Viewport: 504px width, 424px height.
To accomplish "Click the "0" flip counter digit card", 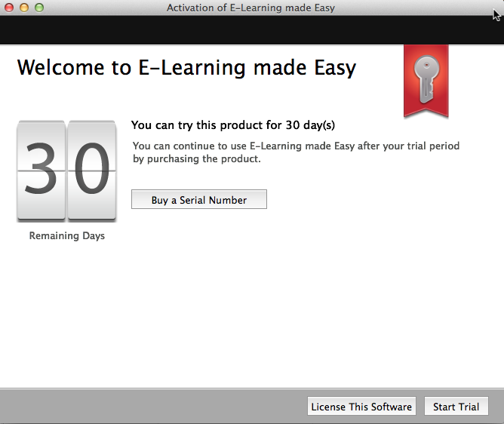I will point(92,171).
